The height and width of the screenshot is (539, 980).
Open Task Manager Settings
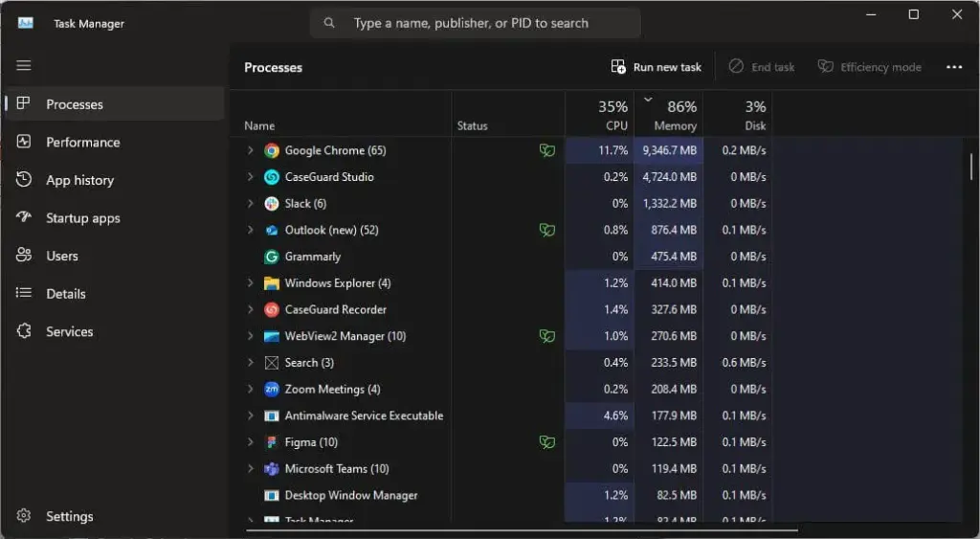[x=115, y=516]
